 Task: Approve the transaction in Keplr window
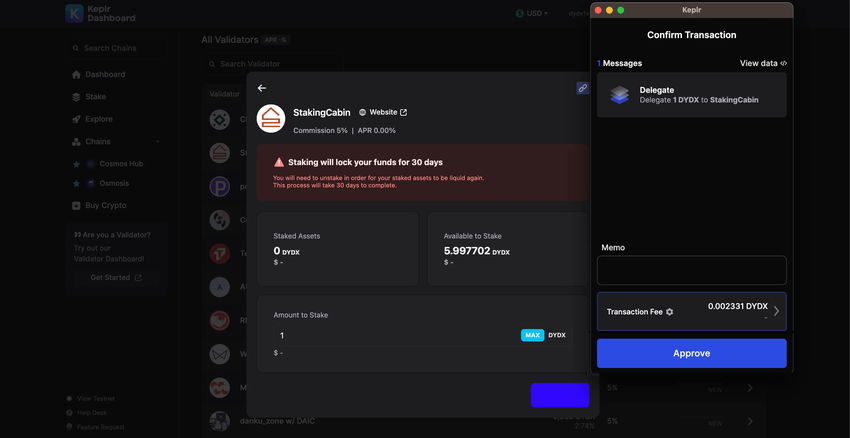tap(691, 353)
